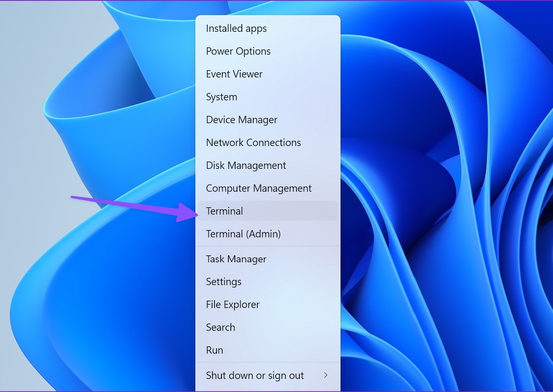Open Disk Management

coord(246,165)
